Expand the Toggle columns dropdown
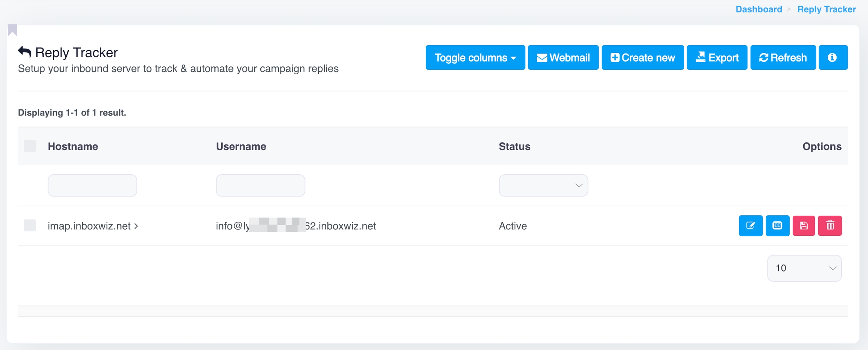 (475, 57)
